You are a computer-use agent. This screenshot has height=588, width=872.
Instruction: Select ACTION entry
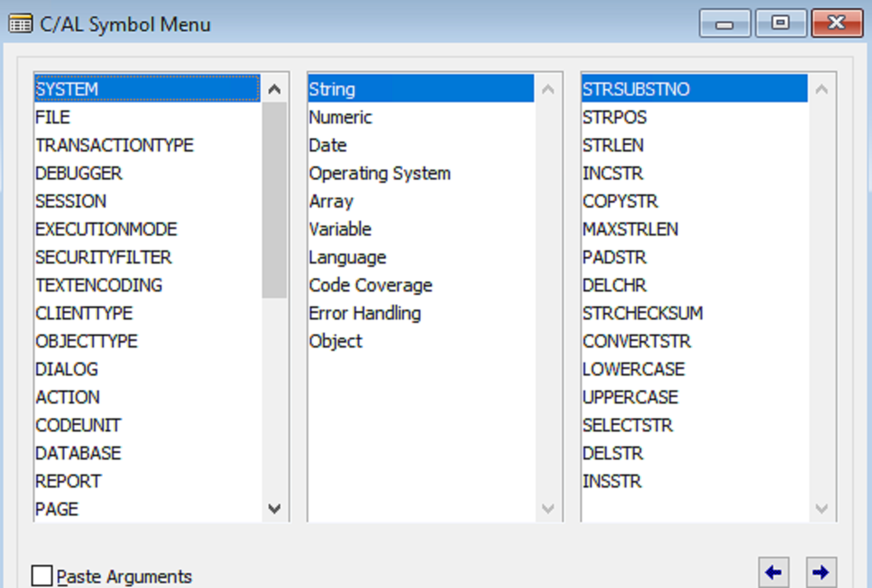[x=147, y=397]
